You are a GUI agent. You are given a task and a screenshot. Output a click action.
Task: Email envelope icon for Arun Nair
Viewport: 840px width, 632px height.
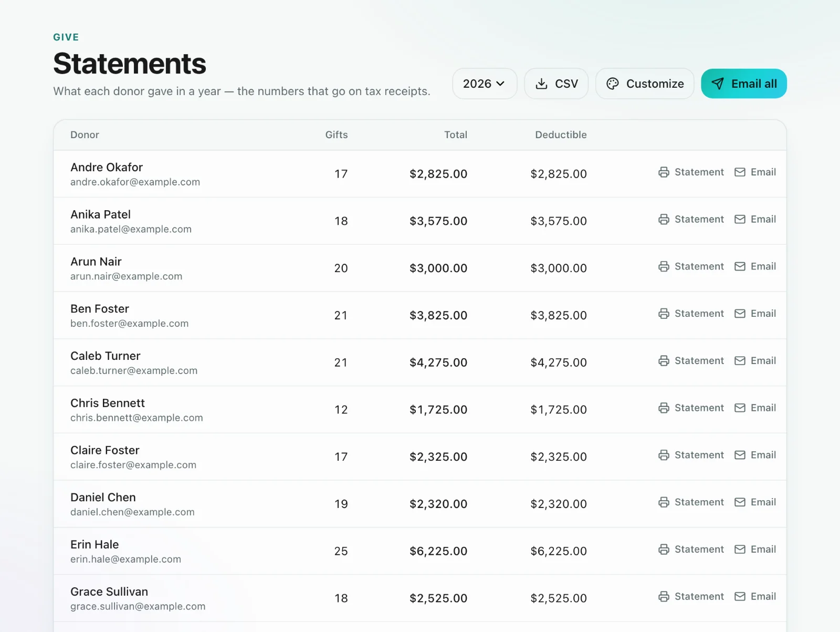click(740, 266)
